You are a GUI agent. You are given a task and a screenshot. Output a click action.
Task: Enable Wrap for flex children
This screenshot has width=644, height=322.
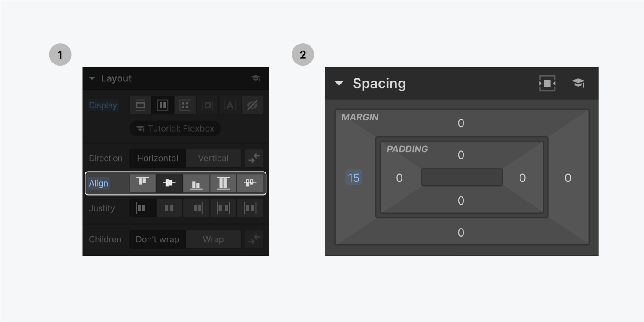(214, 239)
